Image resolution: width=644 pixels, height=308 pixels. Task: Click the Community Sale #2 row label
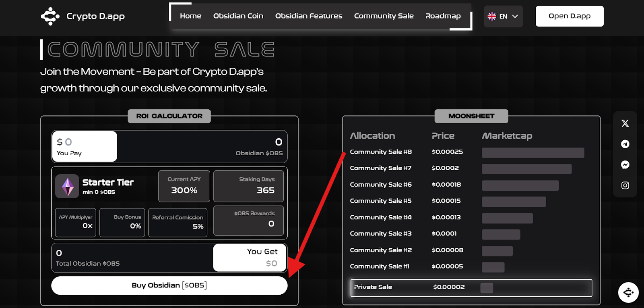click(x=381, y=250)
